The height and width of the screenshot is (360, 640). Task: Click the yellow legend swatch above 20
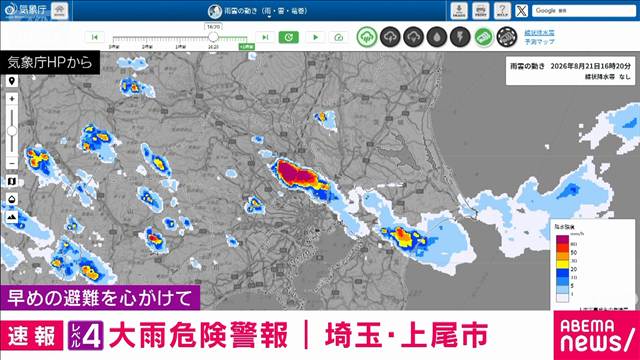tap(562, 264)
